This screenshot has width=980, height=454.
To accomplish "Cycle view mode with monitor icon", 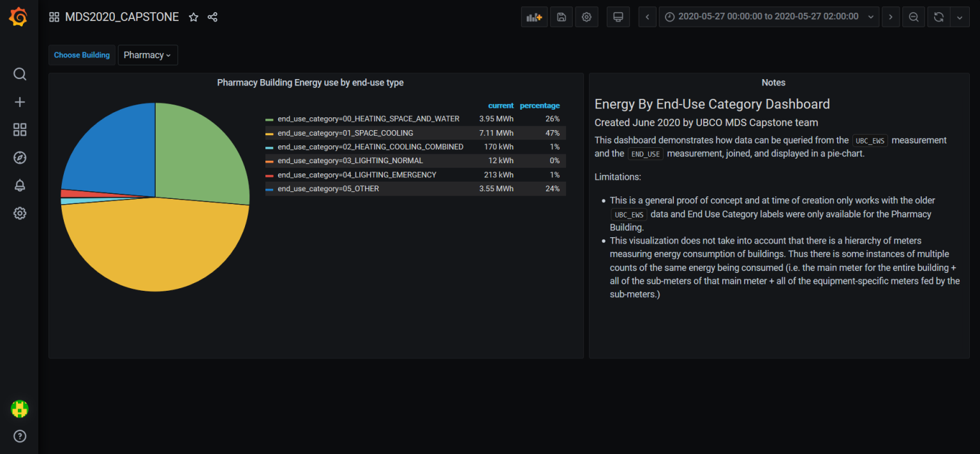I will [618, 17].
